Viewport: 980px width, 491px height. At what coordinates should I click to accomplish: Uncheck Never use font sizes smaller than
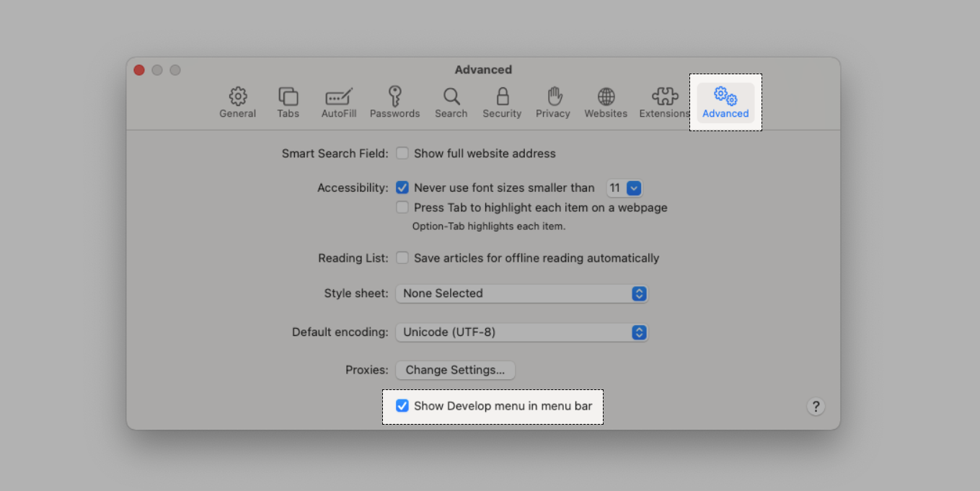point(402,188)
